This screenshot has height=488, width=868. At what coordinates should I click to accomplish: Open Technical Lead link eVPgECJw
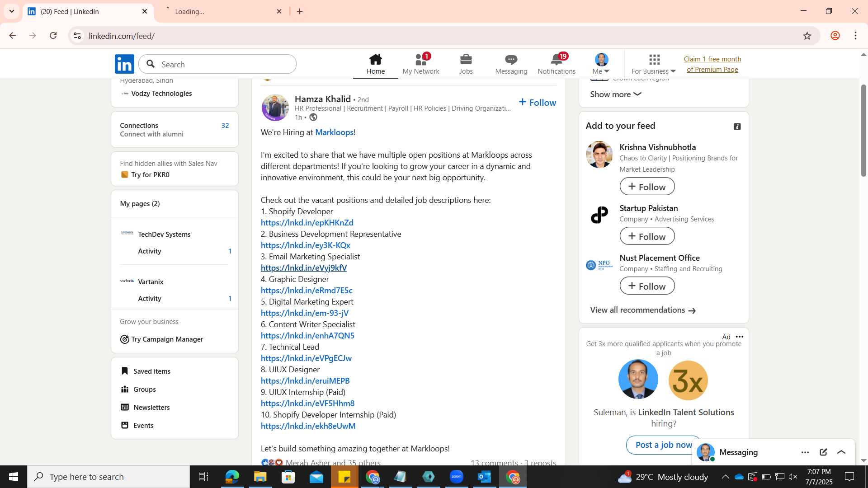[306, 358]
